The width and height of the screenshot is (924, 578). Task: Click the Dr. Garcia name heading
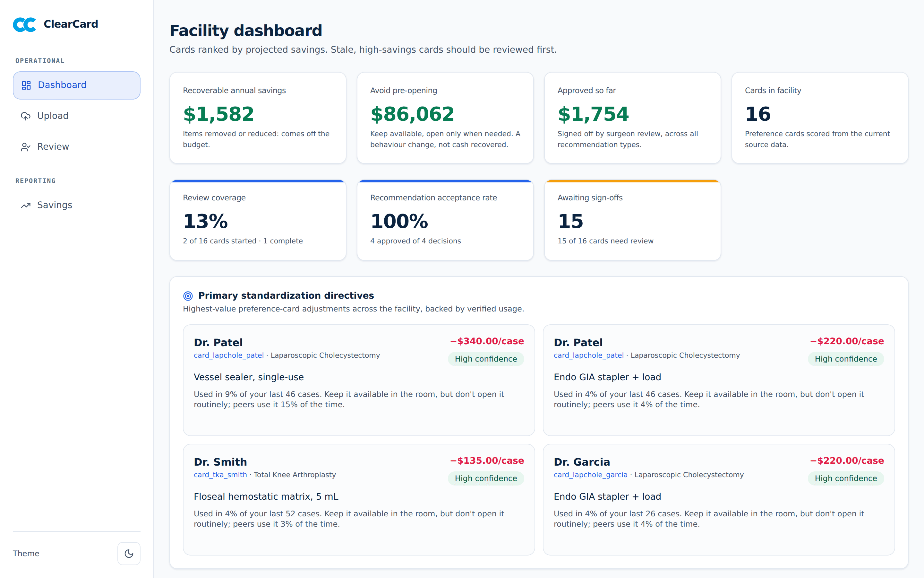click(x=582, y=462)
